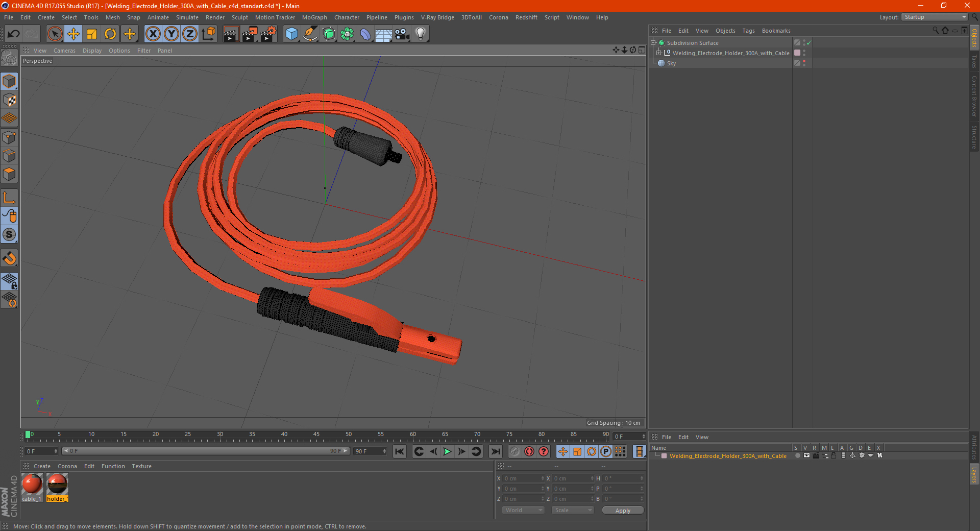Open the MoGraph array icon
Viewport: 980px width, 531px height.
347,34
